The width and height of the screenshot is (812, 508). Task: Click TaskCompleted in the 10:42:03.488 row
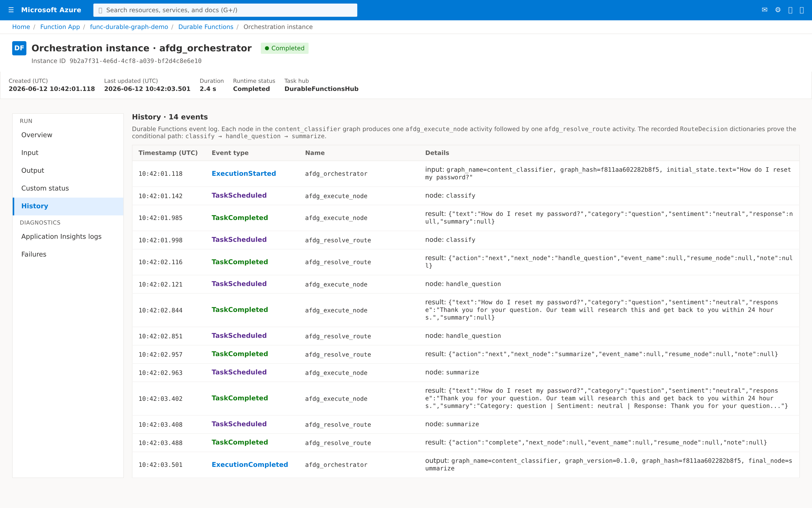click(x=240, y=442)
